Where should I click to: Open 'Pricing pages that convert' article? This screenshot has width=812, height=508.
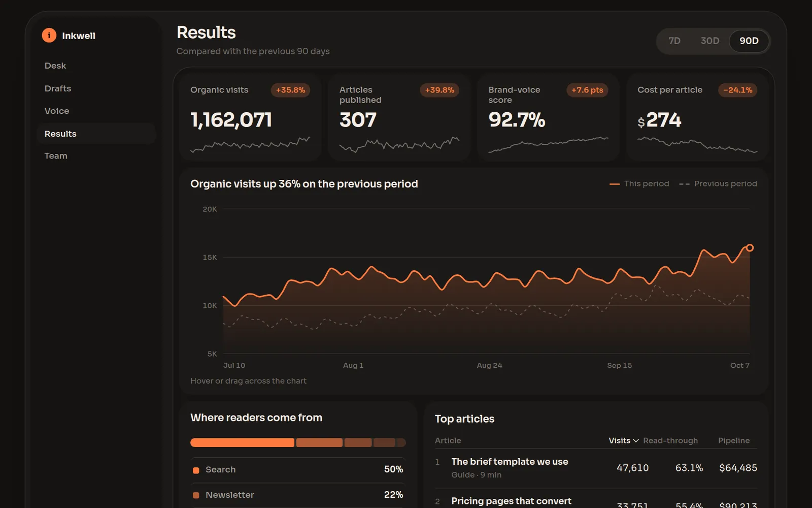coord(511,501)
